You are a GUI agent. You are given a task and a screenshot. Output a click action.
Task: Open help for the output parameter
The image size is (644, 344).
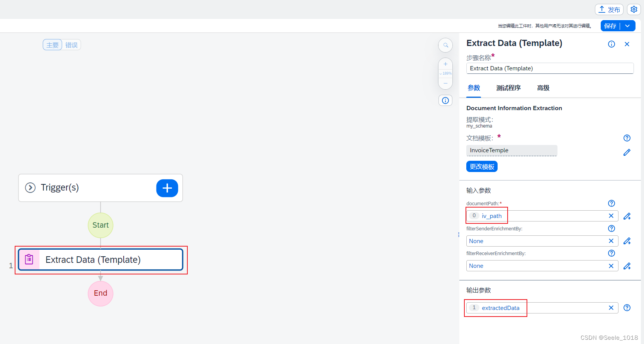627,308
